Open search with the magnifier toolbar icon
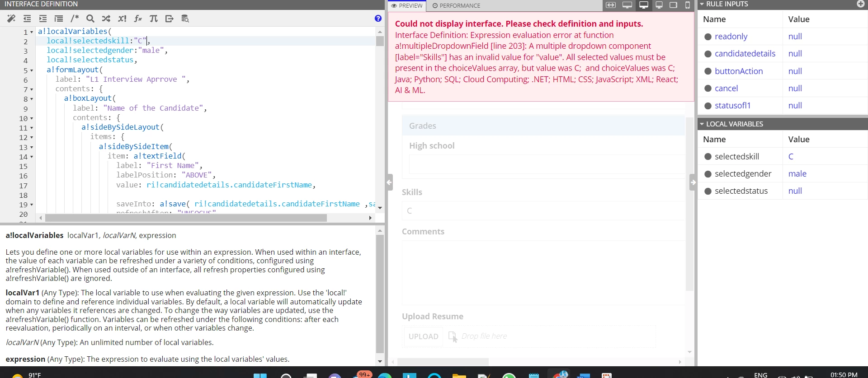868x378 pixels. (x=90, y=19)
